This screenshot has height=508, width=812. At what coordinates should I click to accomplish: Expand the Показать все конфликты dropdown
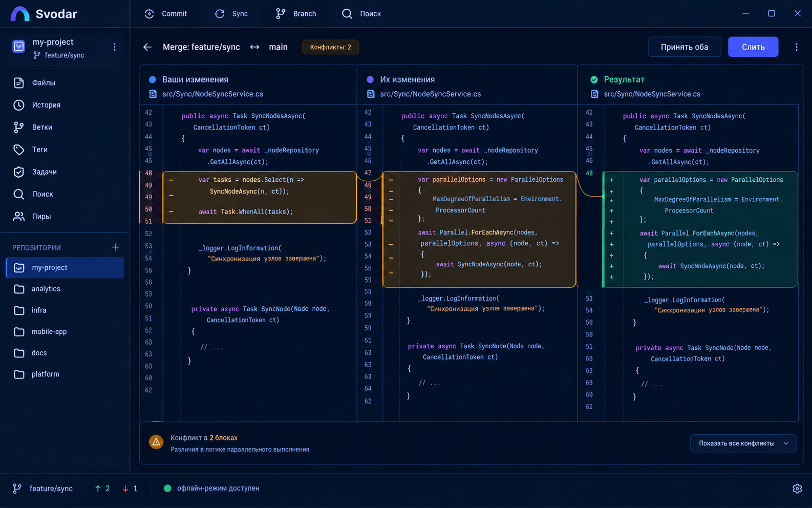pyautogui.click(x=743, y=443)
